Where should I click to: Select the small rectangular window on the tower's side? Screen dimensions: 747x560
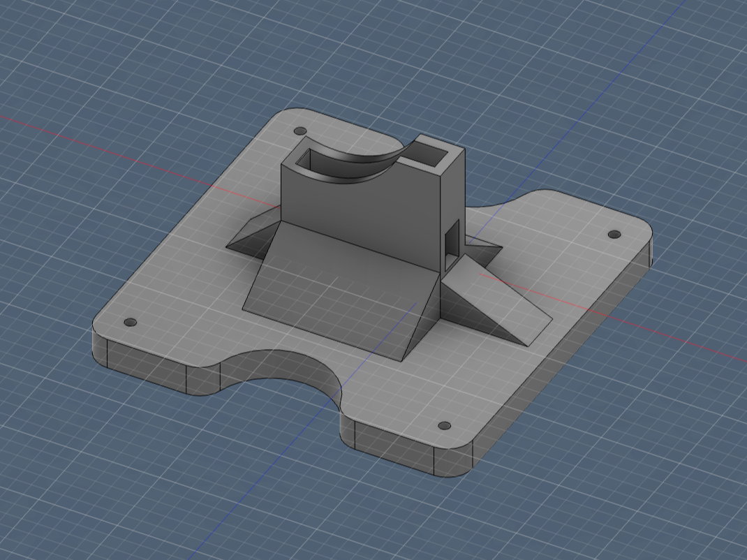tap(451, 244)
